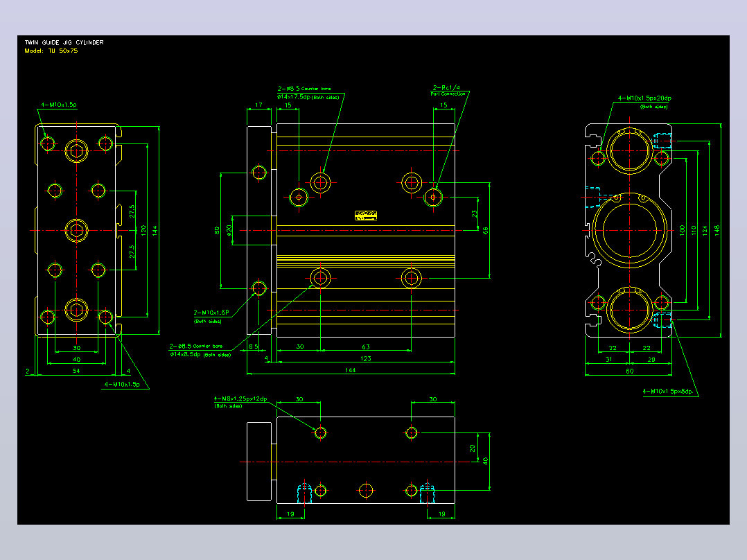The image size is (747, 560).
Task: Select the "4-M10x1.5px20dp" thread callout
Action: 644,98
